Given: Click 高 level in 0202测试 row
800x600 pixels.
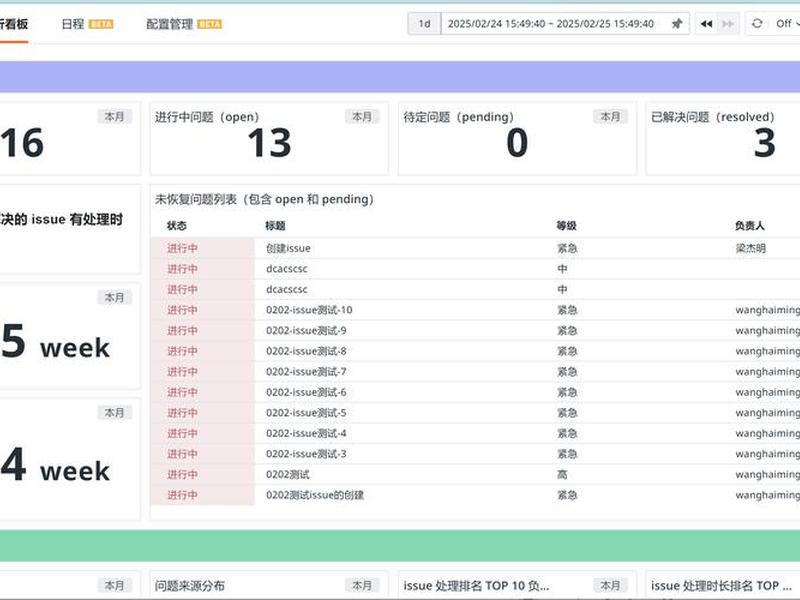Looking at the screenshot, I should pyautogui.click(x=562, y=474).
